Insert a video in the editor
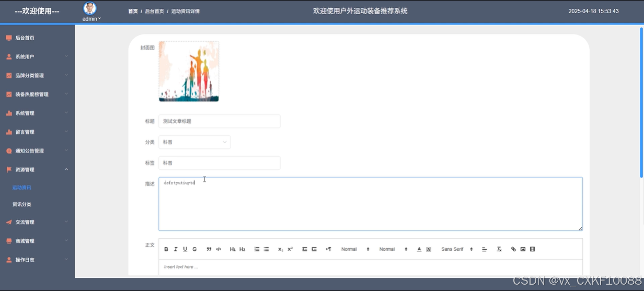644x291 pixels. tap(532, 249)
